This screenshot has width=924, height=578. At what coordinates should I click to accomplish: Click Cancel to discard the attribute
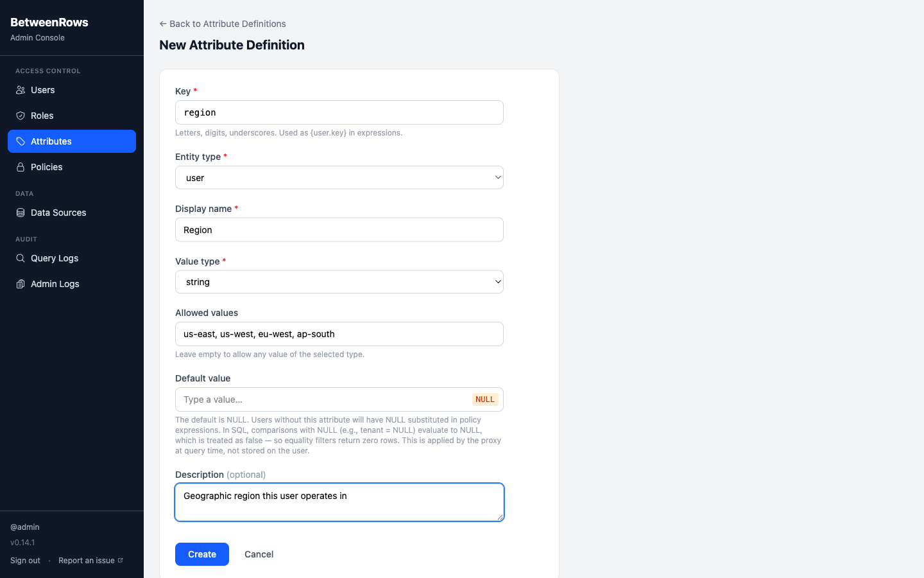coord(259,554)
